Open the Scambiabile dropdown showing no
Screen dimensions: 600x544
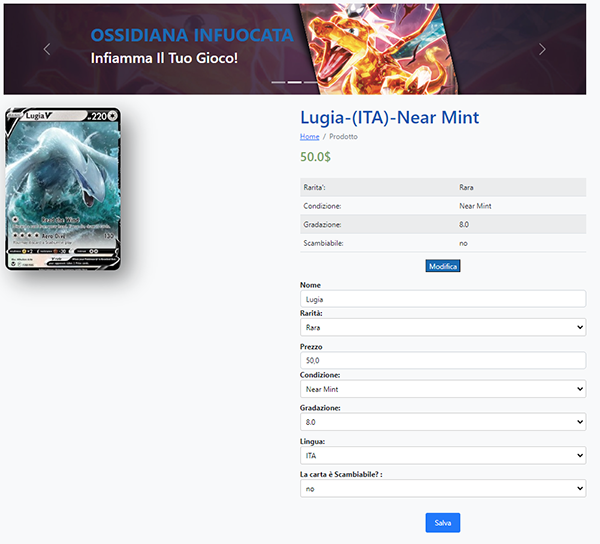443,489
